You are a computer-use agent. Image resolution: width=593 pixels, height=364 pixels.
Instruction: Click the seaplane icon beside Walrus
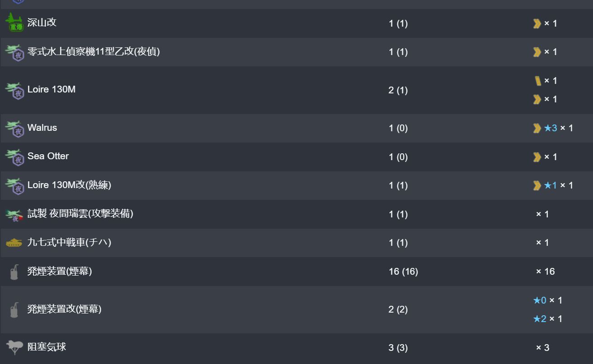[x=14, y=128]
